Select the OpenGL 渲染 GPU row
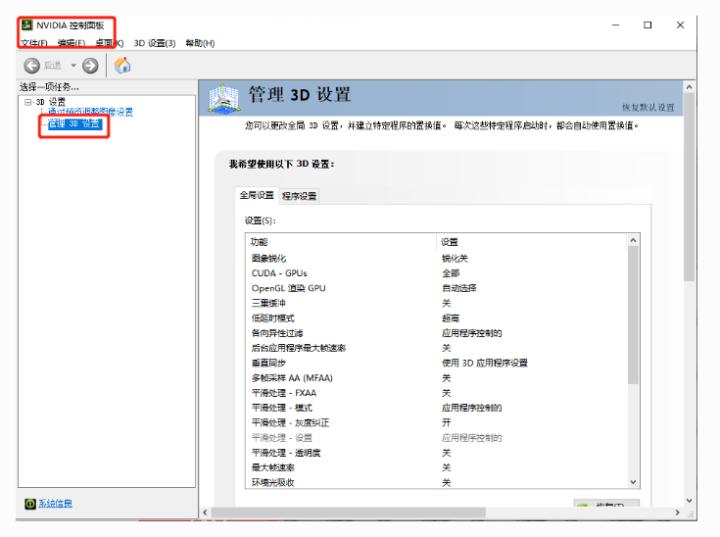The width and height of the screenshot is (720, 537). tap(436, 288)
